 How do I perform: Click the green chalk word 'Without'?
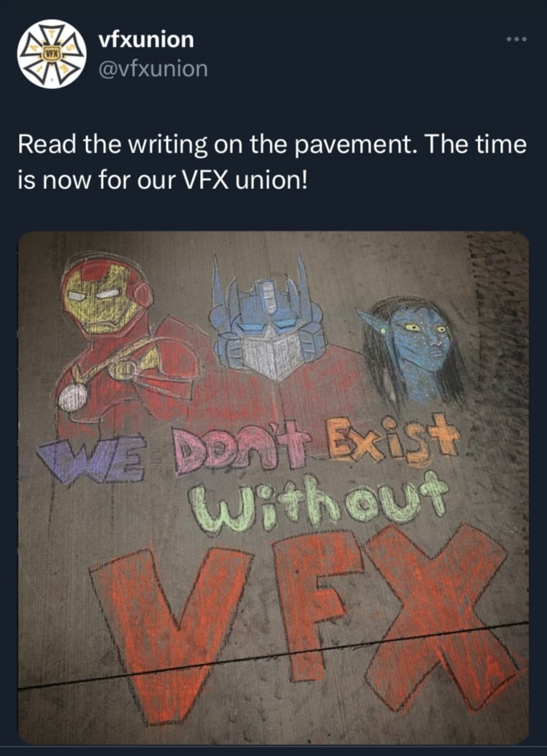pyautogui.click(x=318, y=501)
